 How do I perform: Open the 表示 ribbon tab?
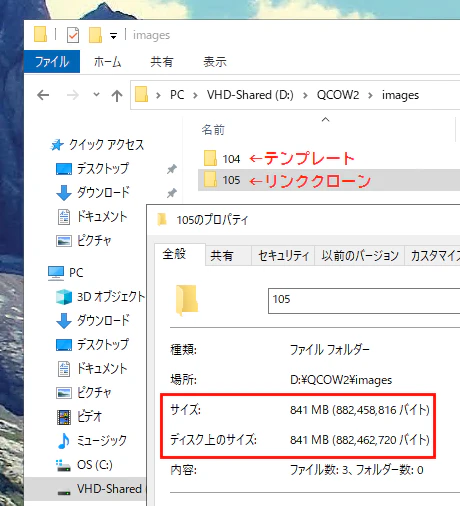point(215,62)
